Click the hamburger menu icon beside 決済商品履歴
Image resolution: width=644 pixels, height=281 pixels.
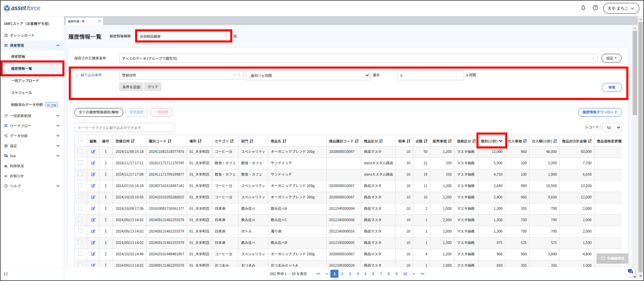[x=235, y=36]
